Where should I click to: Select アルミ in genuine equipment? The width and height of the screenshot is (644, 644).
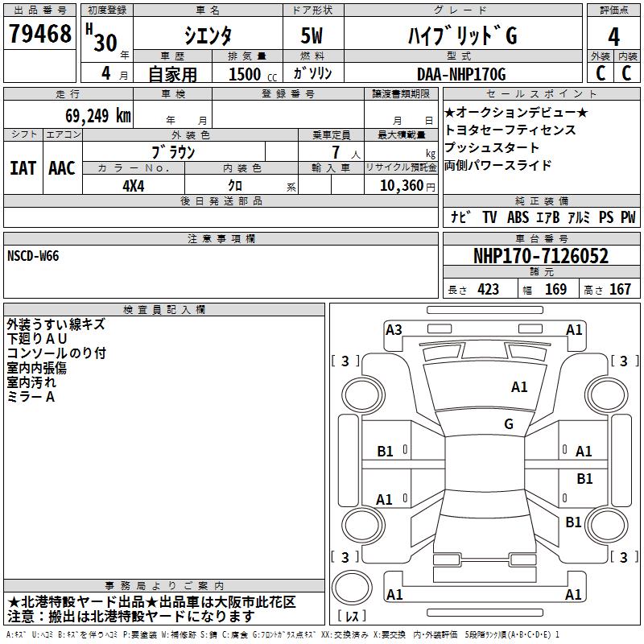[579, 217]
